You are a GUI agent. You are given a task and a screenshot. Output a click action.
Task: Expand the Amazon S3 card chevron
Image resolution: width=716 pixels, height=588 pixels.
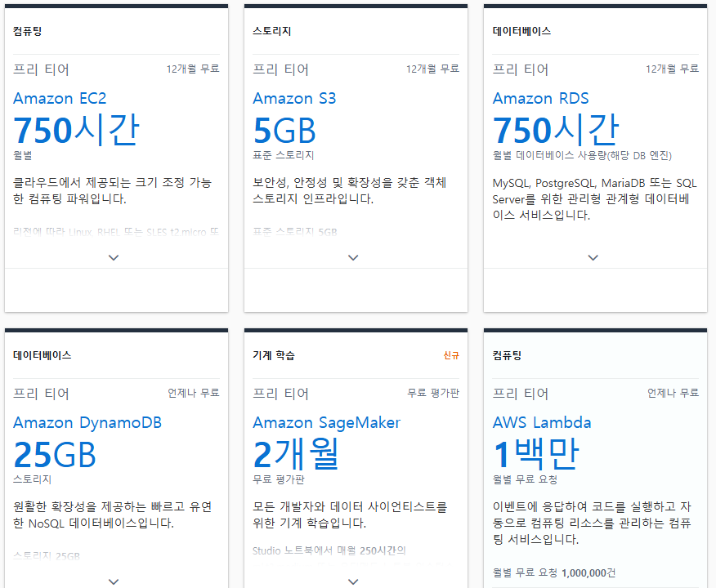pos(353,258)
